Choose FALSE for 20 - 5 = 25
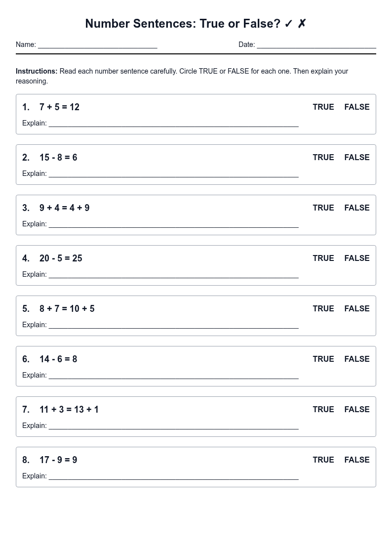Viewport: 392px width, 555px height. click(356, 258)
